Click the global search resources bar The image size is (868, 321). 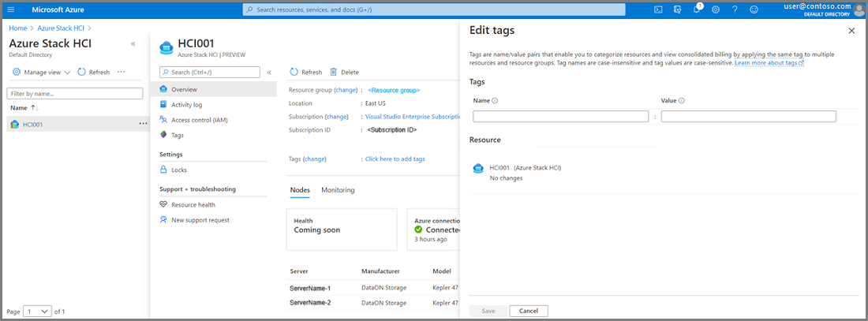[x=434, y=9]
